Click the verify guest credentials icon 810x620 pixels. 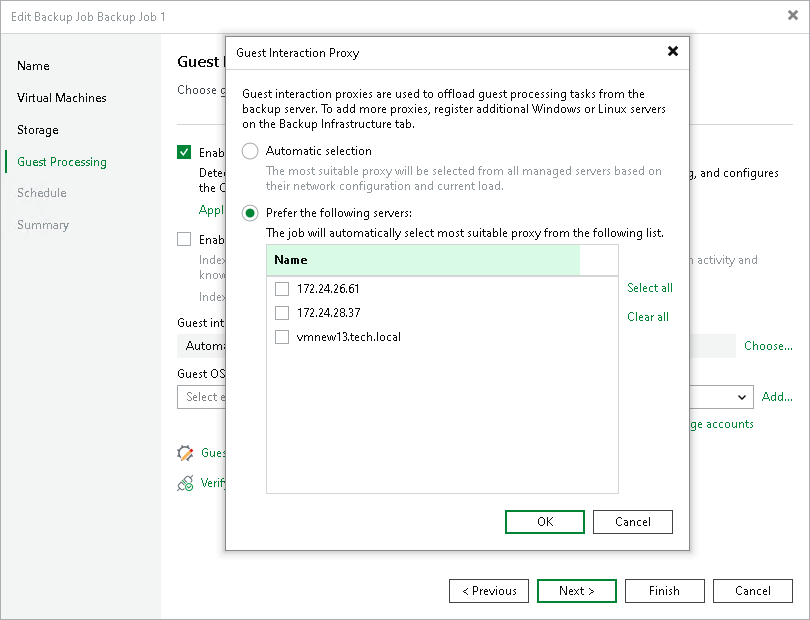184,483
